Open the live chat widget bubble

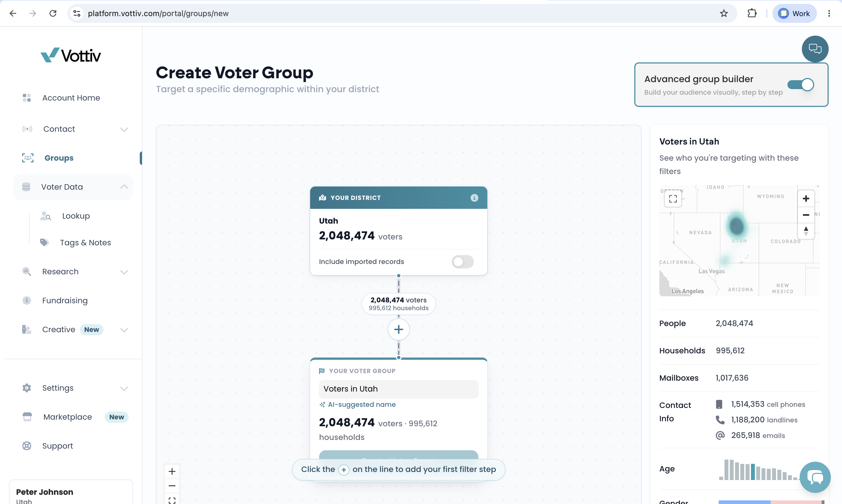815,477
